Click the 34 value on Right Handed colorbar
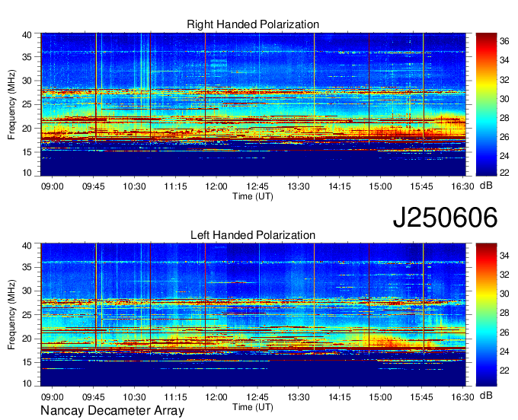Image resolution: width=518 pixels, height=420 pixels. point(504,60)
